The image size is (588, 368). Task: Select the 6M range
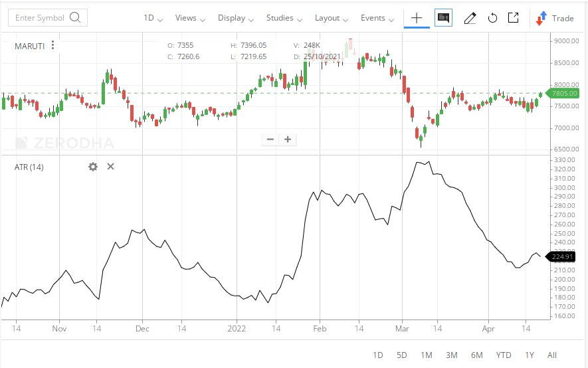(476, 355)
